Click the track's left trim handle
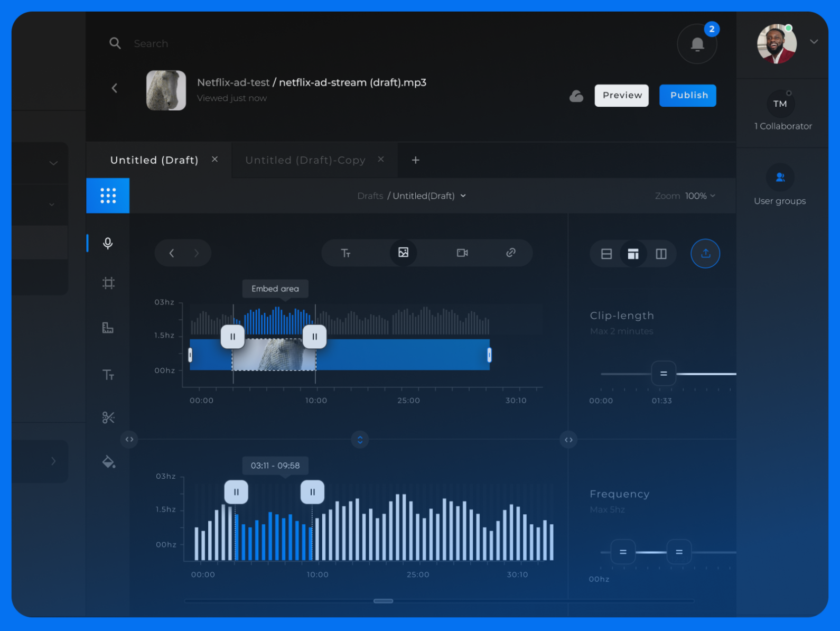This screenshot has width=840, height=631. (x=190, y=355)
